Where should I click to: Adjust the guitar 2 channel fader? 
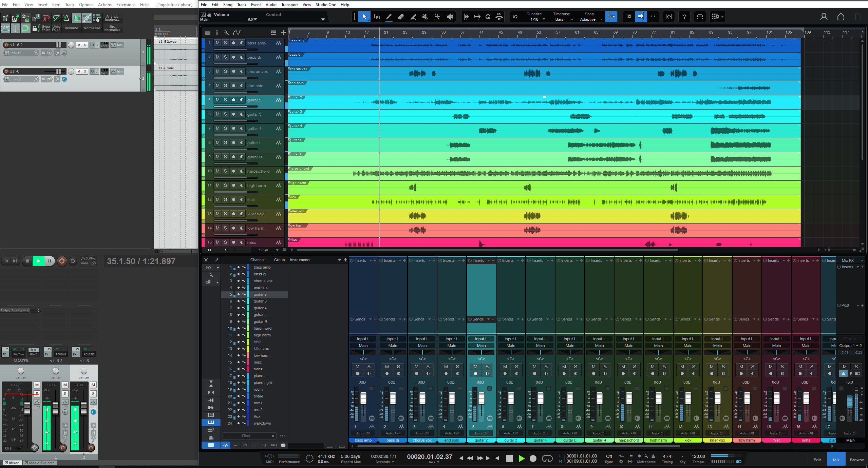[481, 399]
